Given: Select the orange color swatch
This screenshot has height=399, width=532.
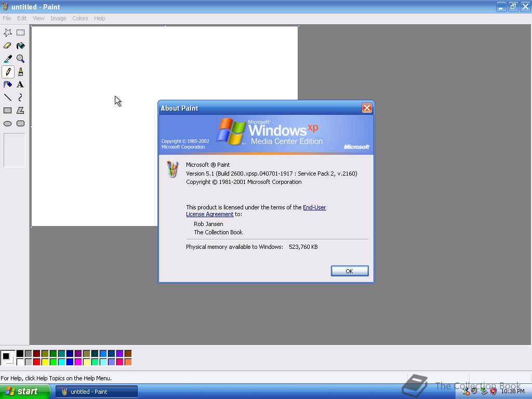Looking at the screenshot, I should (x=128, y=362).
